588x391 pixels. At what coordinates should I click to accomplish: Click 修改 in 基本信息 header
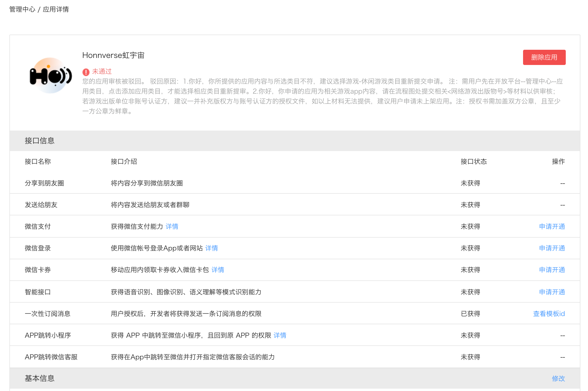coord(558,378)
